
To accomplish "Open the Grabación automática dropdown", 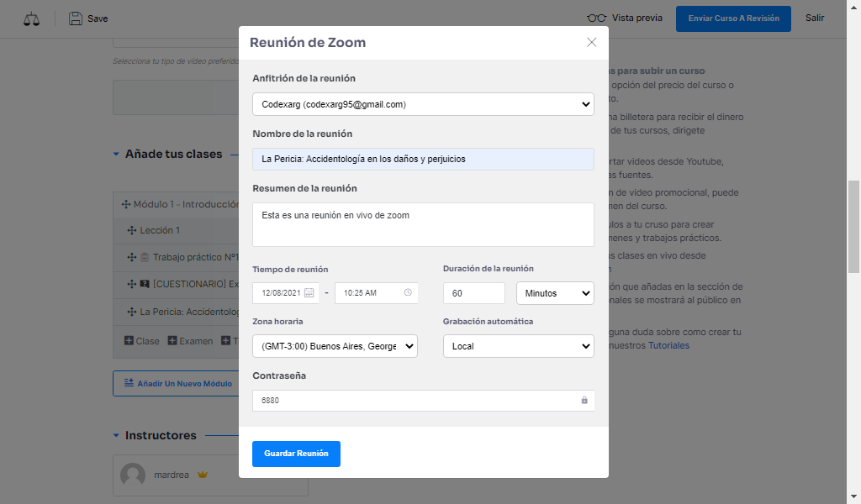I will 518,346.
